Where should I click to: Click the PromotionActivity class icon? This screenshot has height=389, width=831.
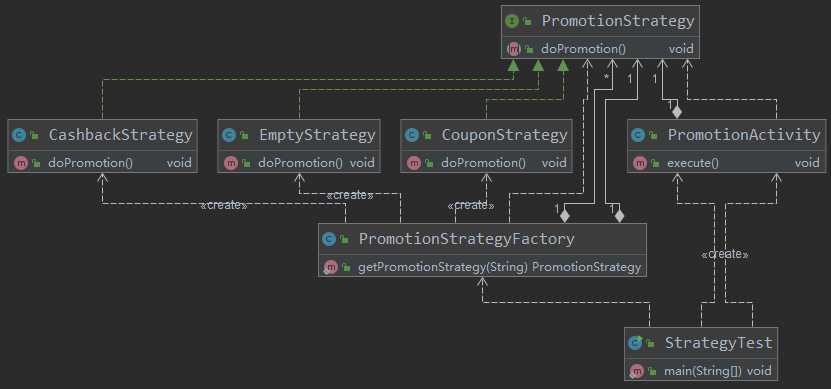[638, 135]
